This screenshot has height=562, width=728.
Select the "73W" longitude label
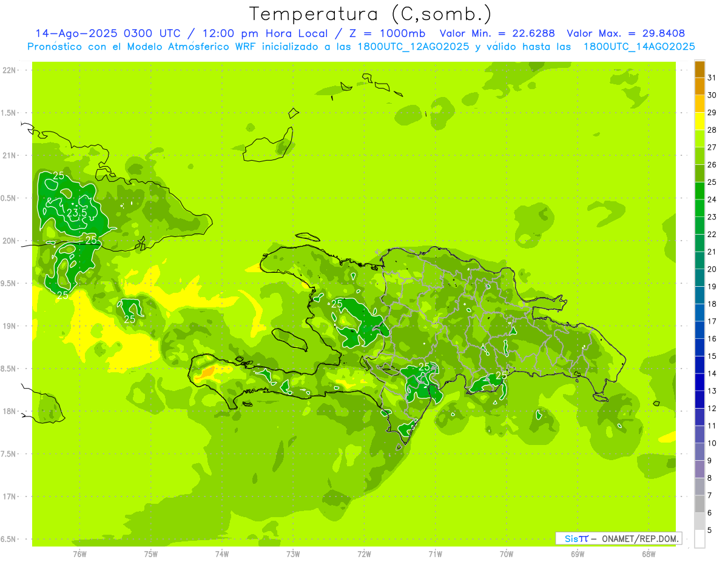[293, 554]
